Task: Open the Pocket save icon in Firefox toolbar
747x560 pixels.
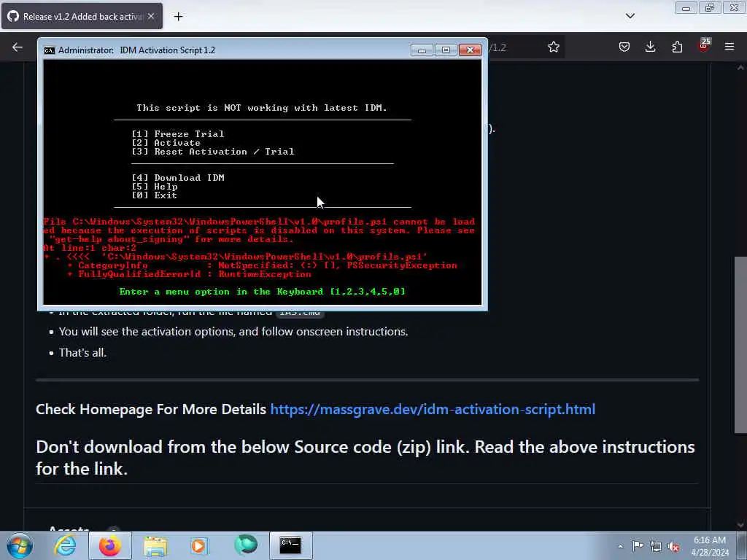Action: 624,47
